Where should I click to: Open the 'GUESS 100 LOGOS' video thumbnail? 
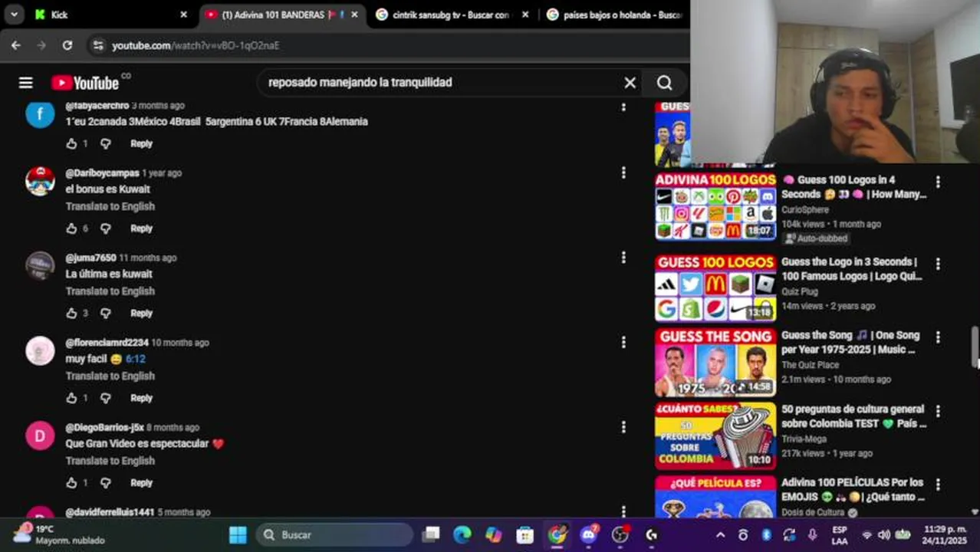pyautogui.click(x=715, y=287)
